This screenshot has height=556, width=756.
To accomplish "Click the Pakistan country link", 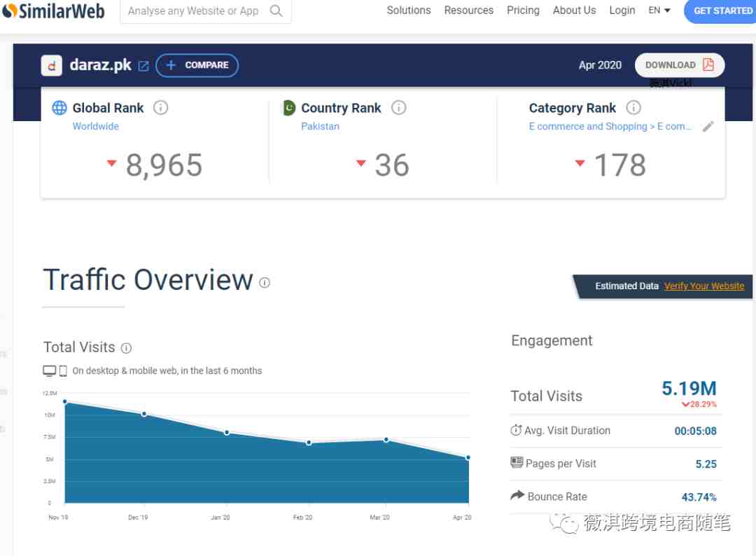I will tap(320, 126).
